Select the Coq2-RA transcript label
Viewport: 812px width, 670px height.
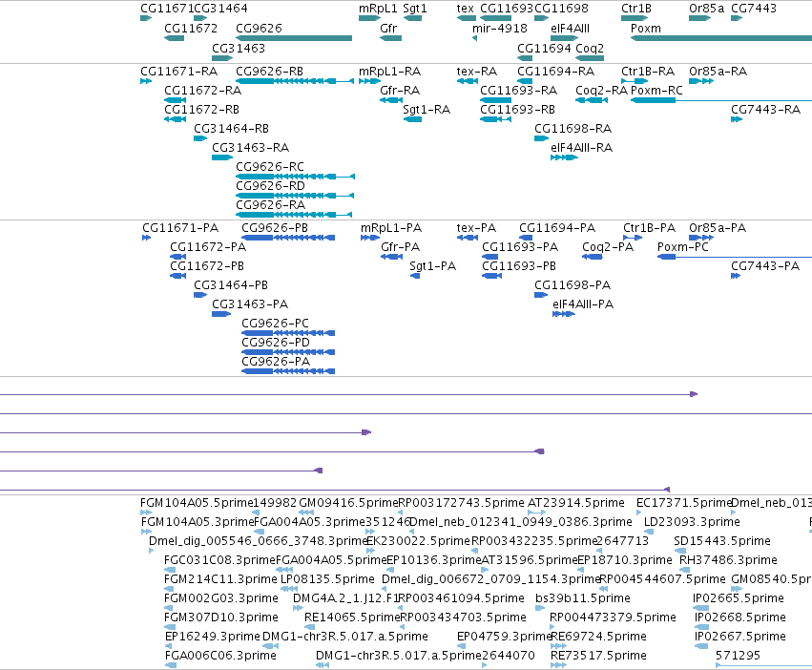pyautogui.click(x=601, y=91)
